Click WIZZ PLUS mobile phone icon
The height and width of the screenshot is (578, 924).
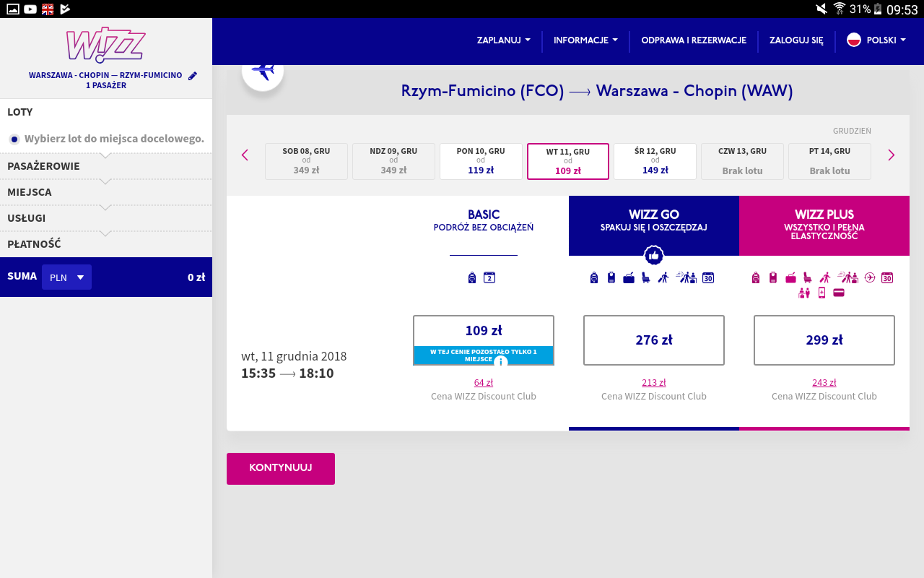coord(821,293)
